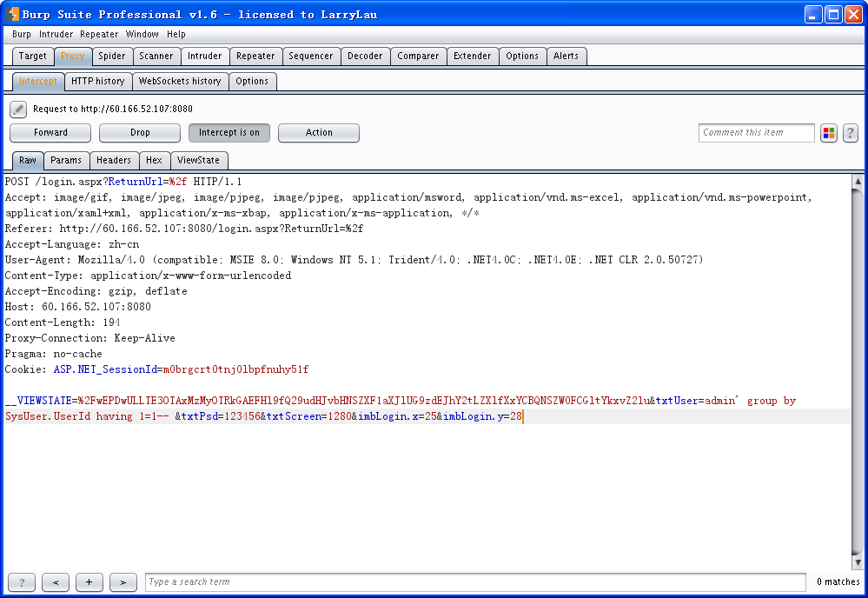
Task: Open the top-level Options tab
Action: 522,56
